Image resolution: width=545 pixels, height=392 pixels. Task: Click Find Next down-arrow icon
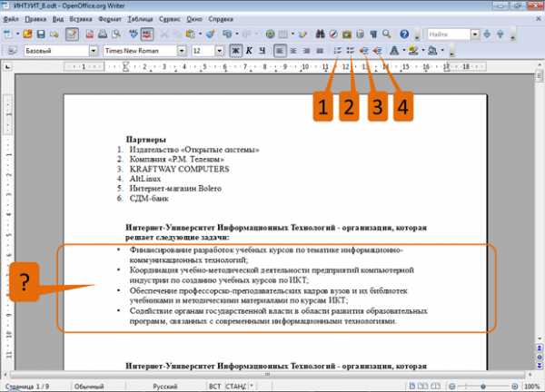coord(487,34)
